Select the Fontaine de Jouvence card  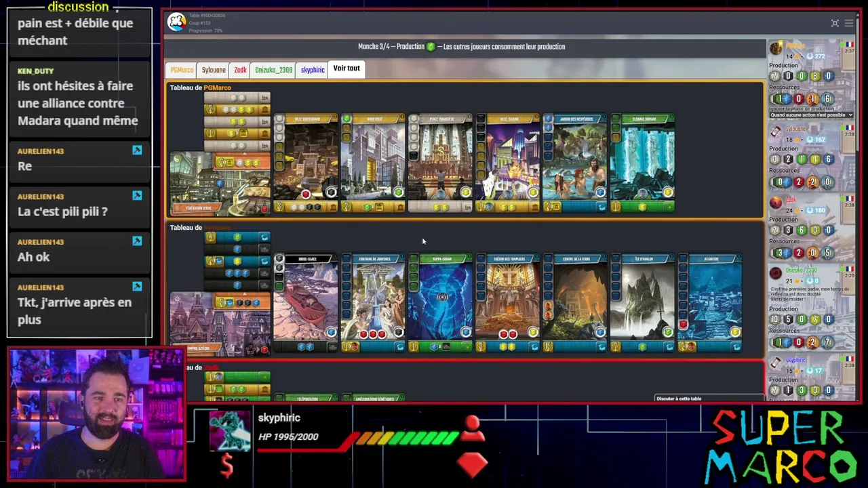pyautogui.click(x=372, y=304)
